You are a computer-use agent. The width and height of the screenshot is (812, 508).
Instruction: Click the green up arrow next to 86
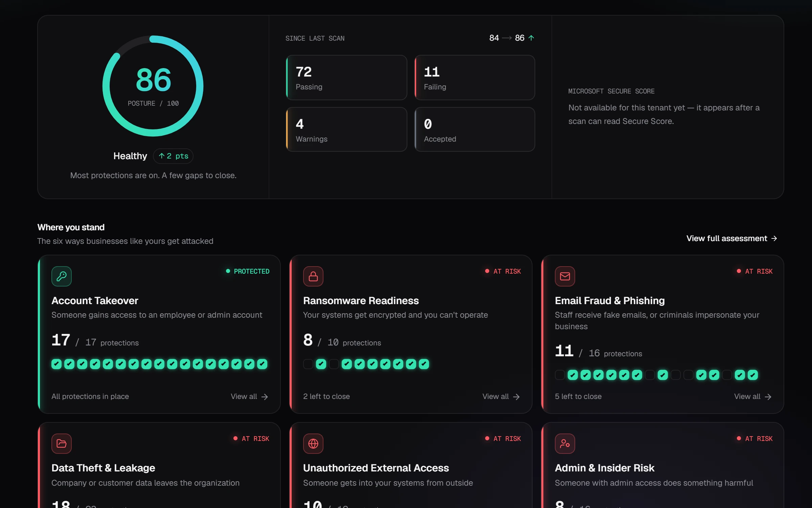pos(531,38)
